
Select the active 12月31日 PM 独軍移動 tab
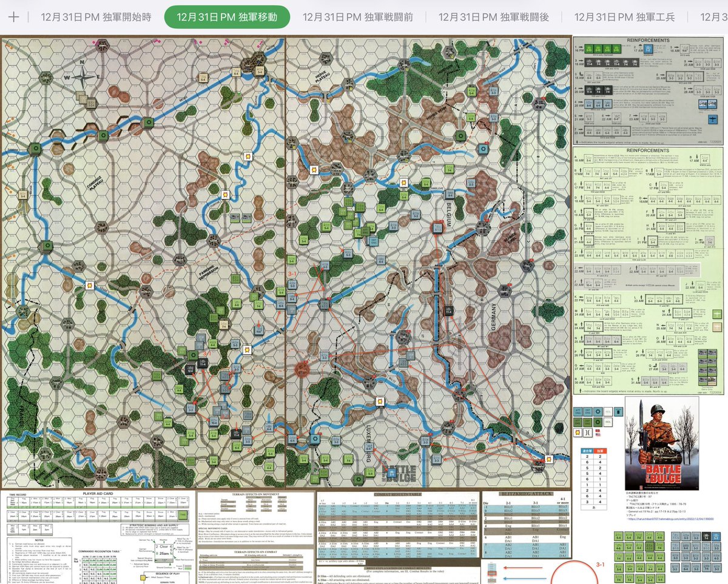pos(227,17)
